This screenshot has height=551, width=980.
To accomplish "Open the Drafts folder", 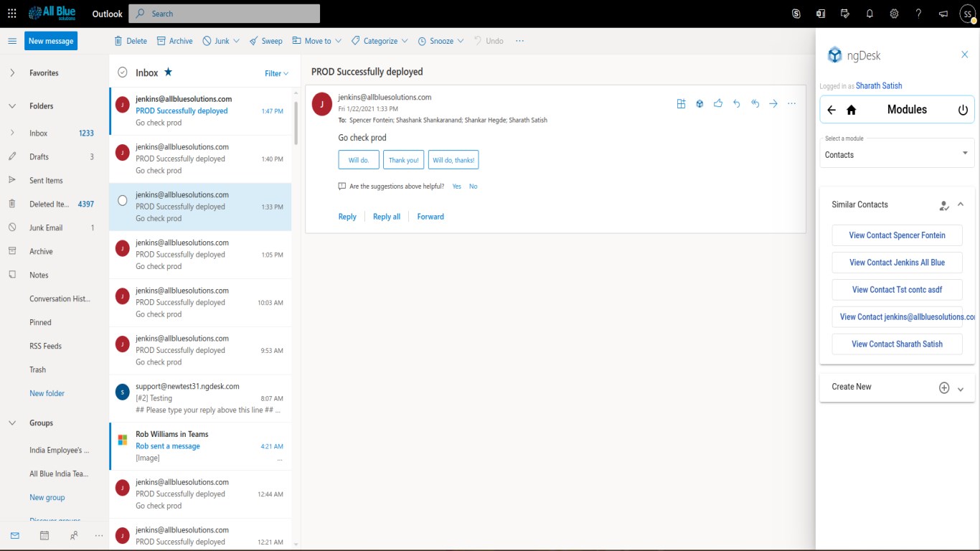I will click(x=55, y=156).
